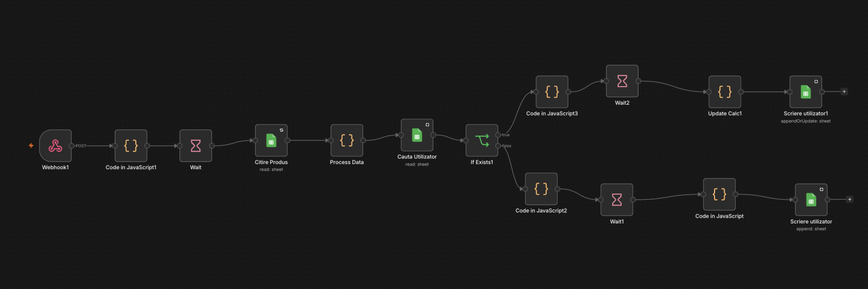The width and height of the screenshot is (868, 289).
Task: Select the Scriere utilizator1 sheet node
Action: tap(806, 92)
